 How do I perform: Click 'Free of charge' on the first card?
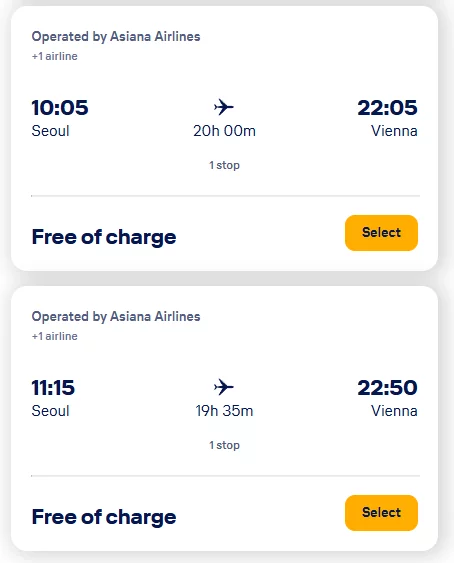tap(104, 238)
